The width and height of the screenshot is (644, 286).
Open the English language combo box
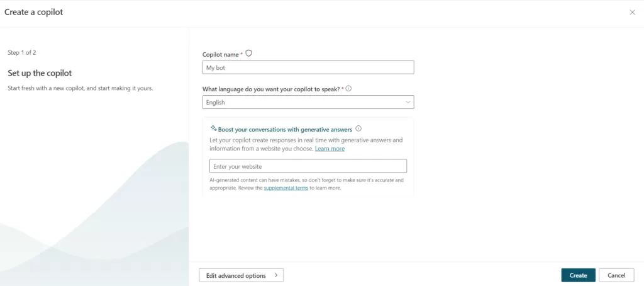tap(308, 102)
